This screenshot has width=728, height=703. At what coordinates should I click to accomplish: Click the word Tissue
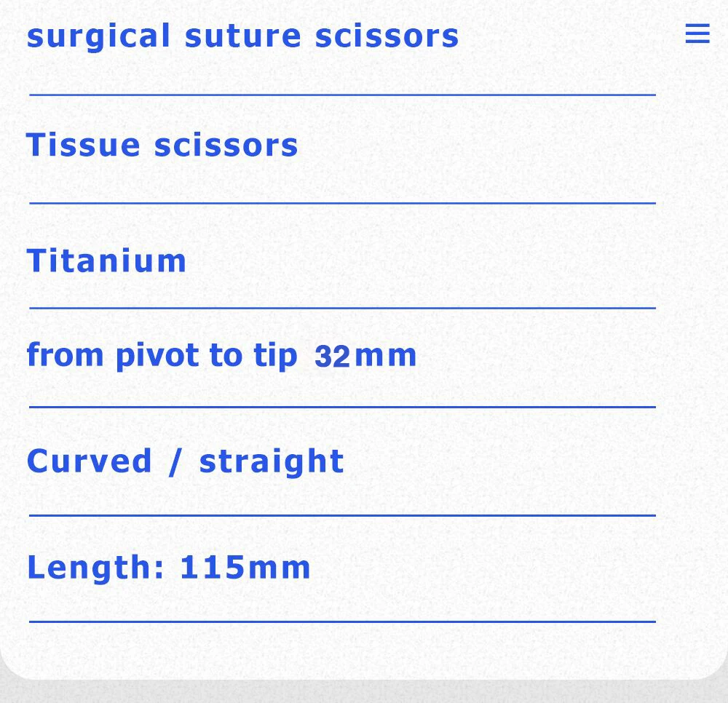[x=83, y=145]
